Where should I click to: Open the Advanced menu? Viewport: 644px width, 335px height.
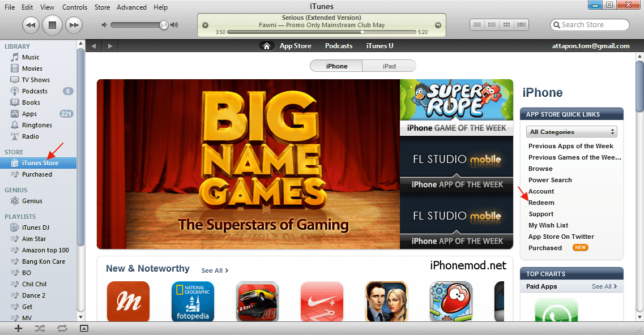point(131,7)
